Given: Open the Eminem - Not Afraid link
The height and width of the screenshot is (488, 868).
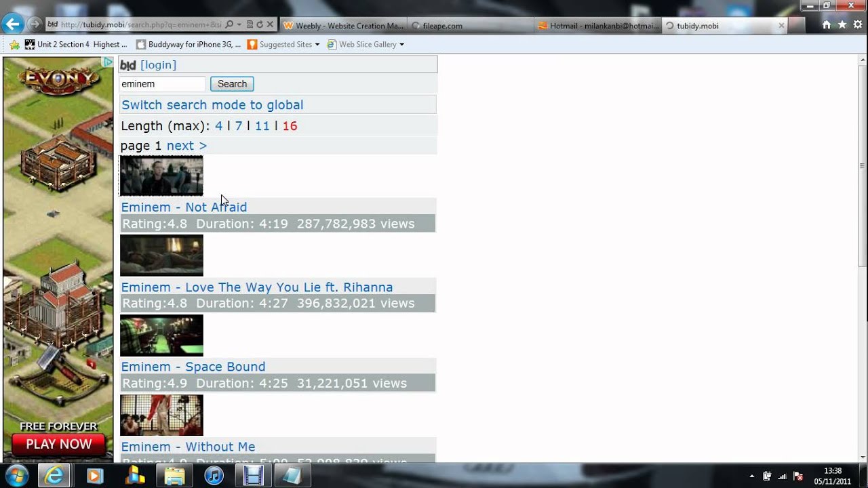Looking at the screenshot, I should (x=184, y=207).
